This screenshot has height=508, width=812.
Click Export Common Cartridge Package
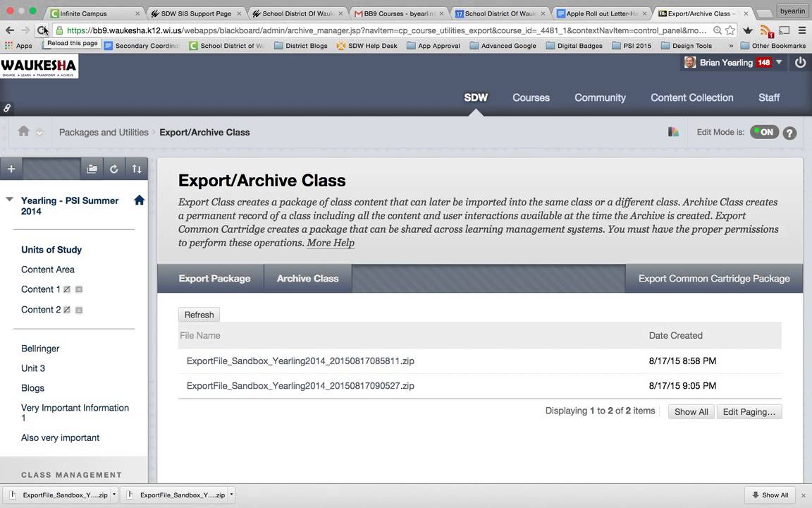tap(714, 279)
